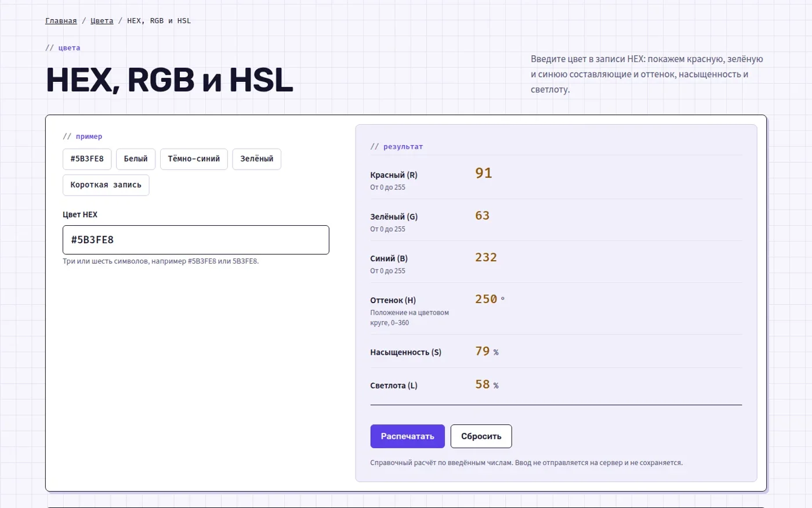Click the Сбросить button
The image size is (812, 508).
point(481,437)
